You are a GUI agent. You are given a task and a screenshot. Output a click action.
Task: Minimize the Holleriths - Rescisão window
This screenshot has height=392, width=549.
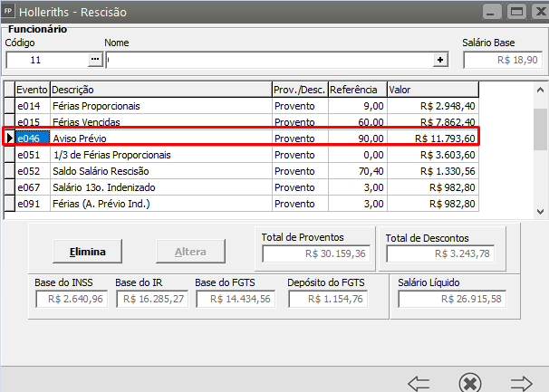(x=492, y=12)
